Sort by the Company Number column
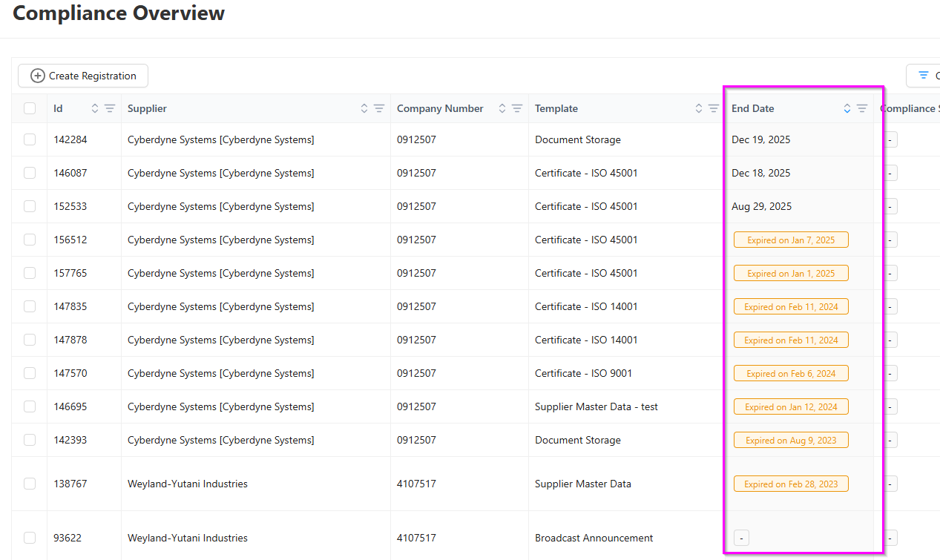 tap(502, 108)
